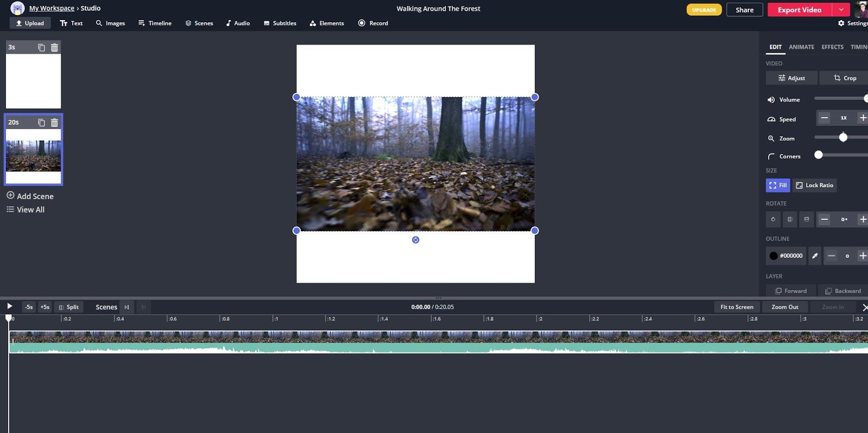Open the black #000000 outline color swatch
868x433 pixels.
click(774, 256)
